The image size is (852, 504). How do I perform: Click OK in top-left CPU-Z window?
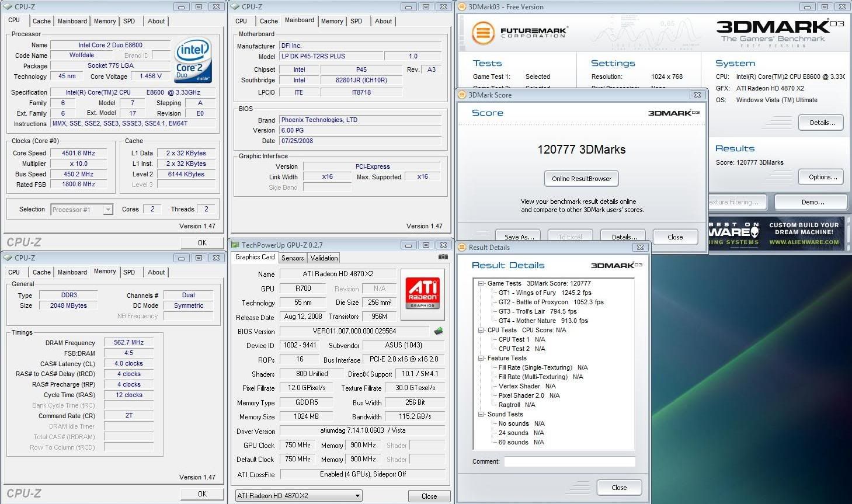(202, 243)
